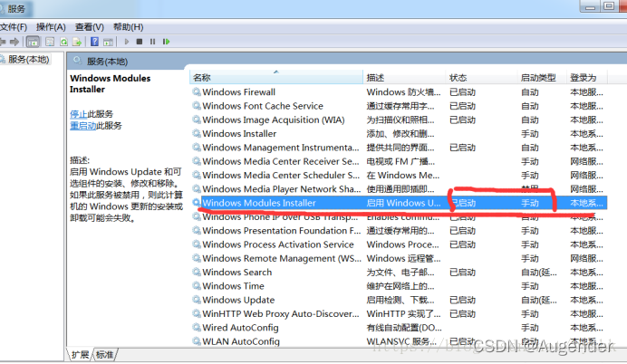Select the WinHTTP Web Proxy Auto-Discovery name
Image resolution: width=627 pixels, height=364 pixels.
click(281, 313)
